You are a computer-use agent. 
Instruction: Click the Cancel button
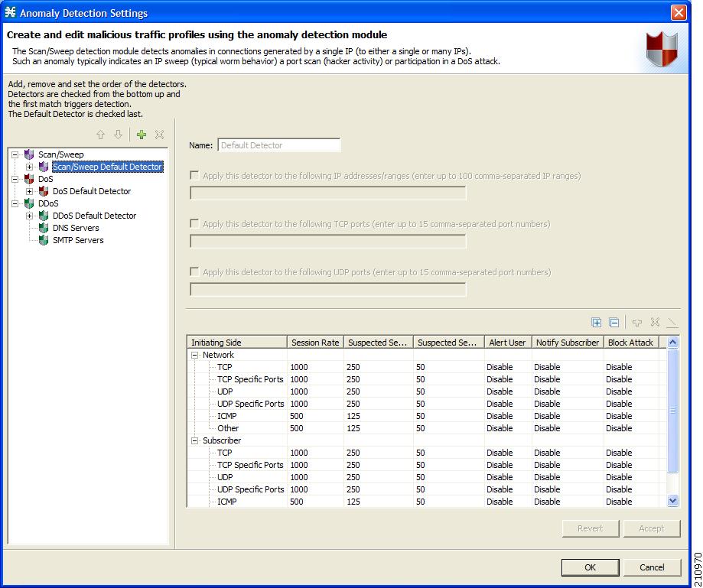pos(651,567)
